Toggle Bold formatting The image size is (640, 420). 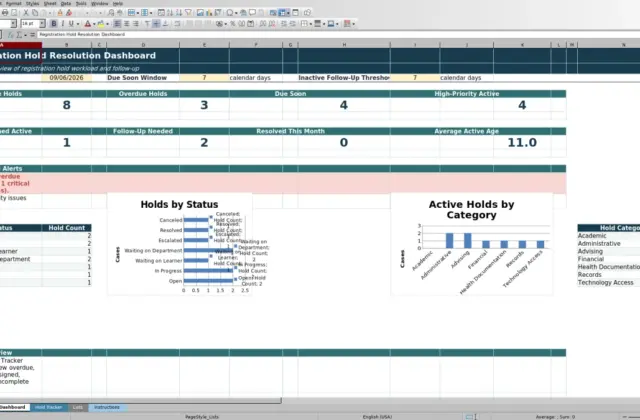click(53, 24)
